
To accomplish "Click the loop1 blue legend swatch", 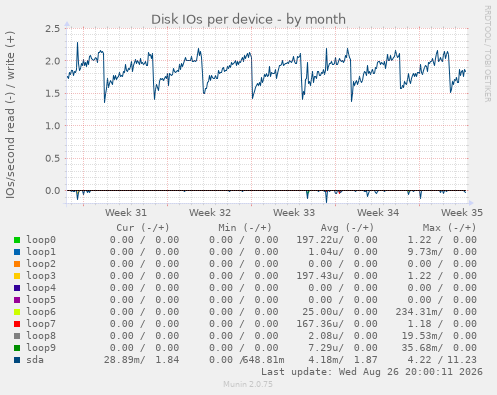I will (x=17, y=252).
